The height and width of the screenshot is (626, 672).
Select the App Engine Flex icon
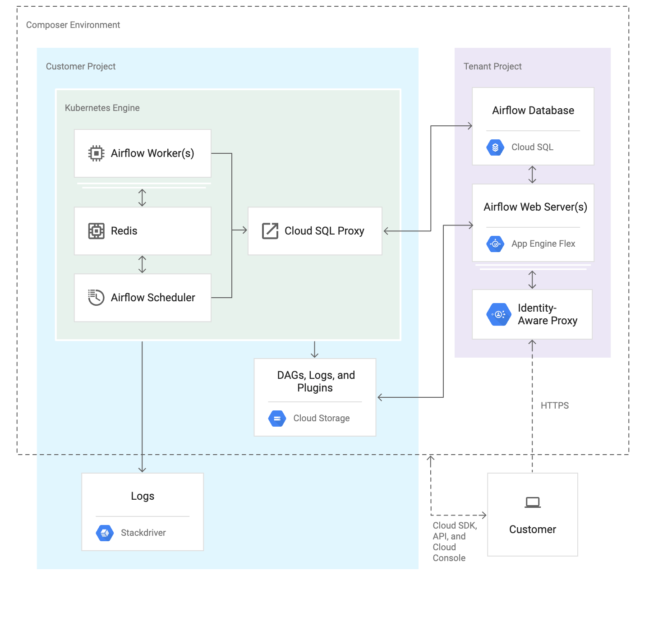coord(495,244)
